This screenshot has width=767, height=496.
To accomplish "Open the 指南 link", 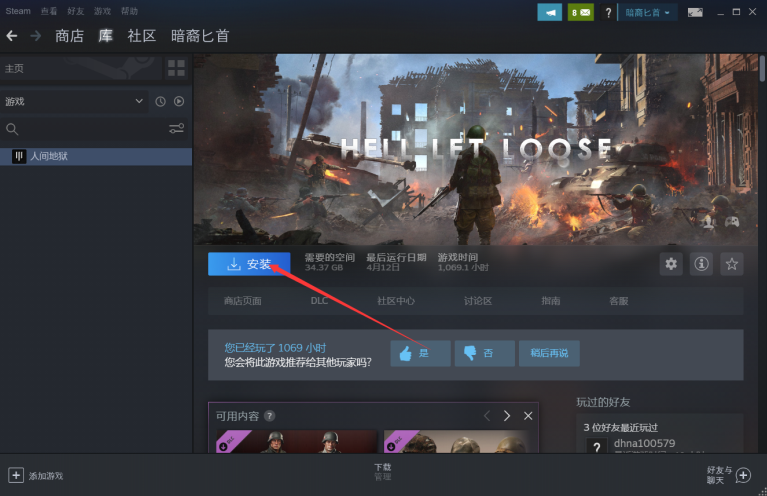I will click(x=551, y=301).
